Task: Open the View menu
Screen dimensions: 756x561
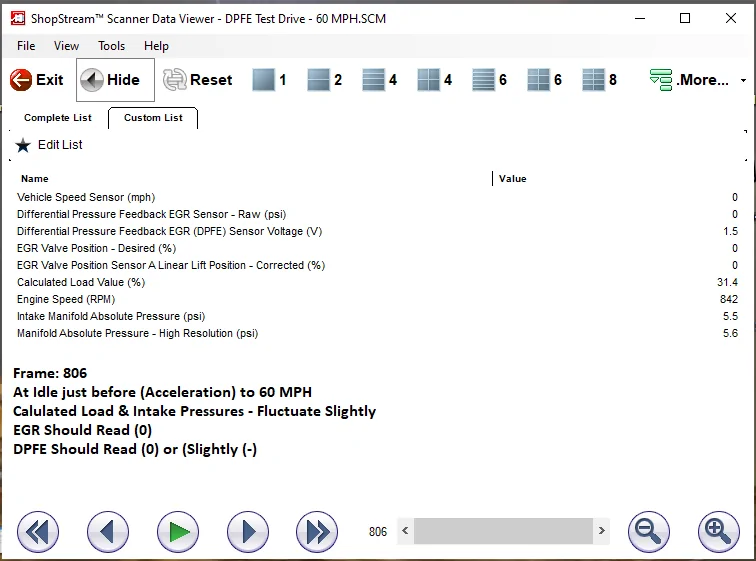Action: (x=66, y=46)
